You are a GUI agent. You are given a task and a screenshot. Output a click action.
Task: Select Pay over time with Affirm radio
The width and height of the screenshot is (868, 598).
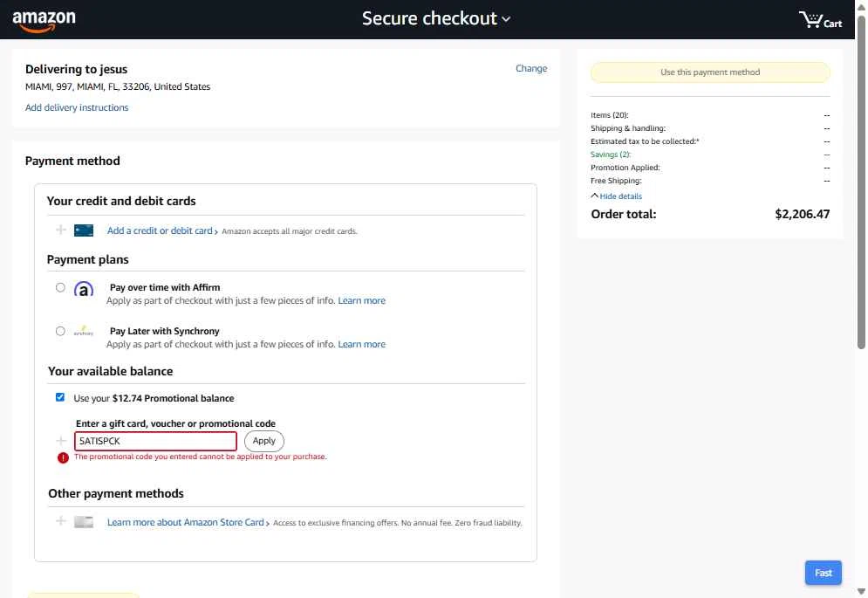tap(60, 287)
